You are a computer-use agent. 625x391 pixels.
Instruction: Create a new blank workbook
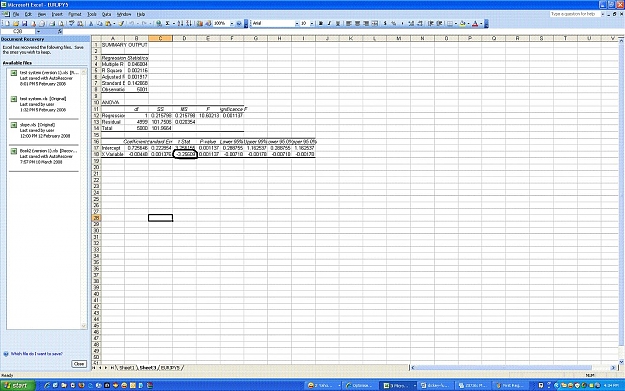pos(7,24)
